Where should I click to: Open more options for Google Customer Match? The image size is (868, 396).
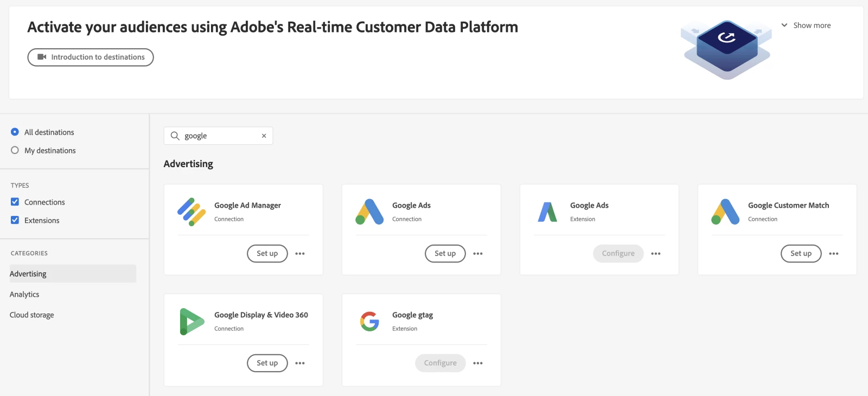click(x=834, y=253)
